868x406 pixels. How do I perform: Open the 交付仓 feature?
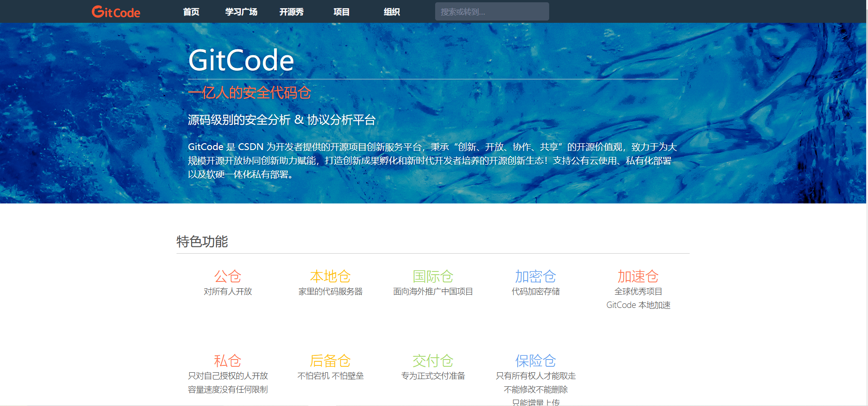tap(433, 361)
